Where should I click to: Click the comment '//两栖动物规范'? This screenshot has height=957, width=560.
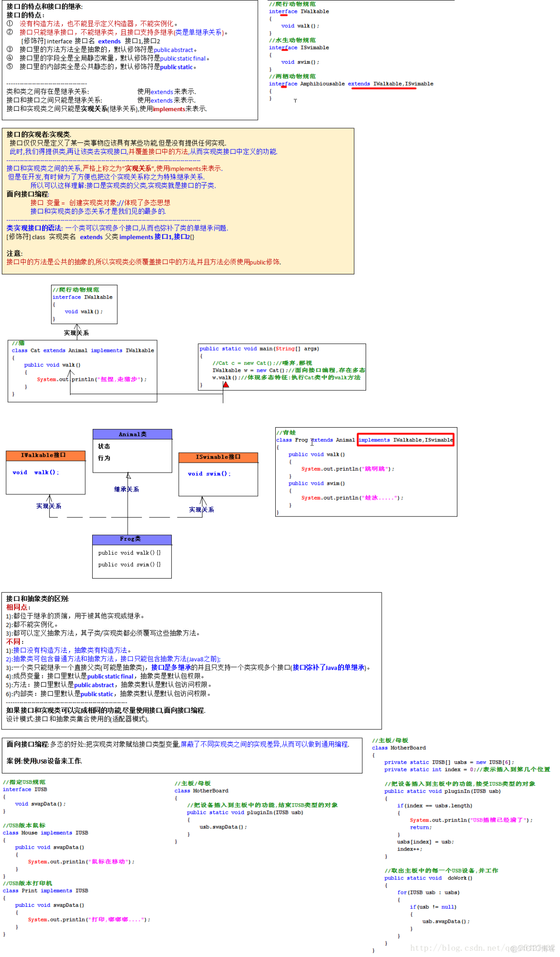coord(292,76)
